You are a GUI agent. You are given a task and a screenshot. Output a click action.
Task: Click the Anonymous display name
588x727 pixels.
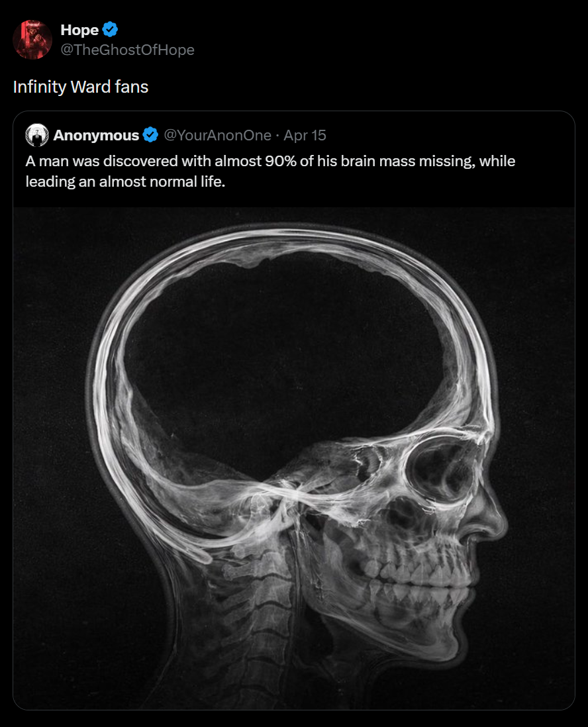tap(96, 135)
